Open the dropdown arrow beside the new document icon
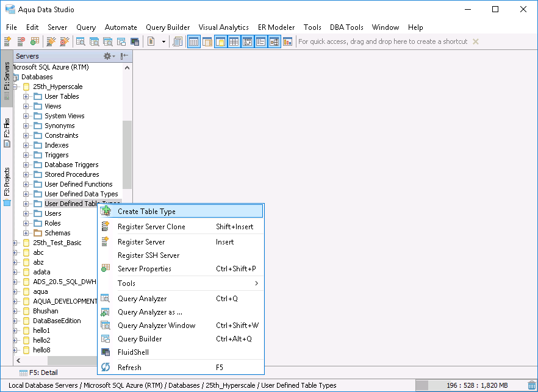This screenshot has height=392, width=538. click(x=163, y=42)
